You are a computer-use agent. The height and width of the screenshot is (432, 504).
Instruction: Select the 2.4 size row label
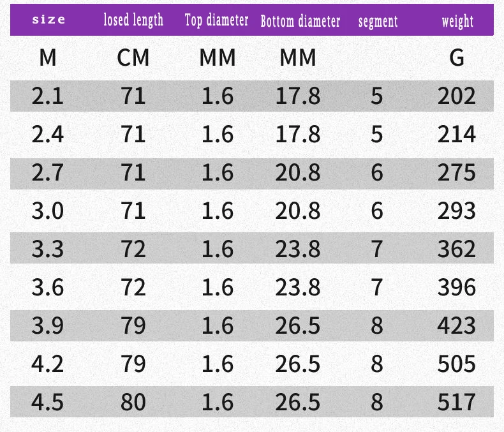[x=48, y=134]
